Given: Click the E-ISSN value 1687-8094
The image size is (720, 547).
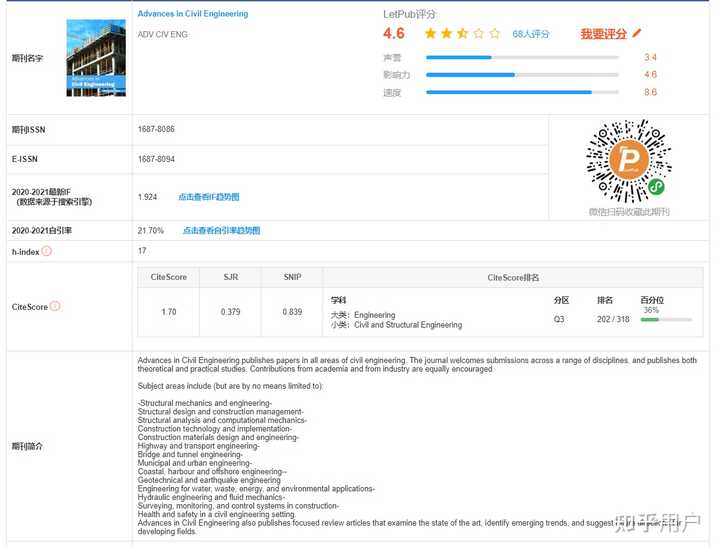Looking at the screenshot, I should coord(156,159).
